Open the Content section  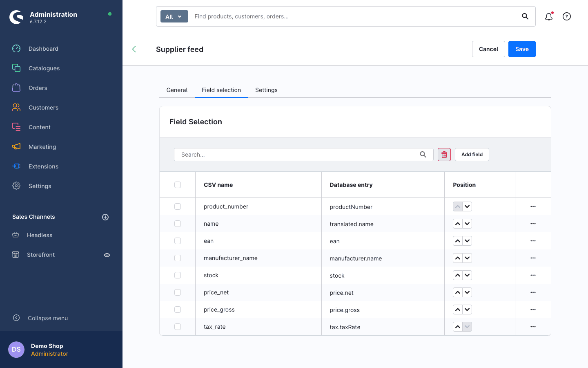[x=40, y=127]
